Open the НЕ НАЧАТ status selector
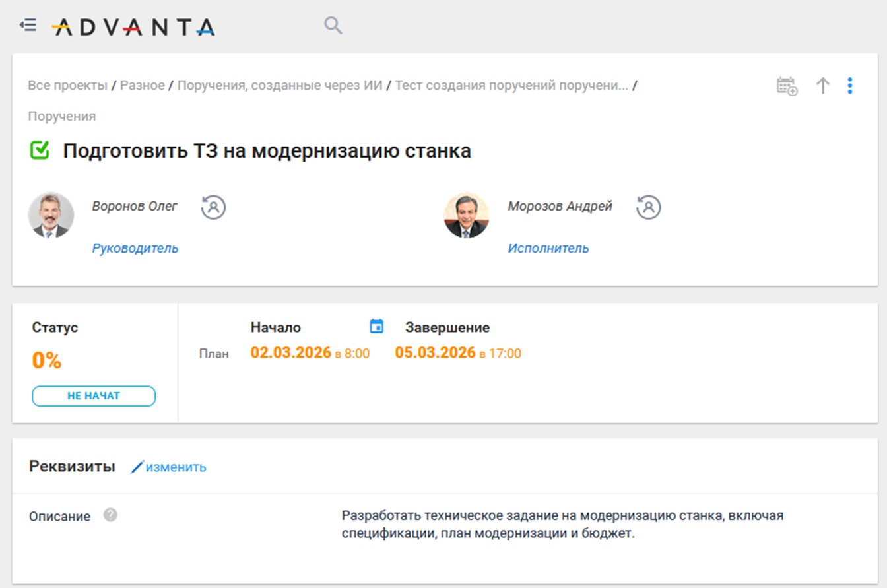The image size is (887, 588). (94, 396)
